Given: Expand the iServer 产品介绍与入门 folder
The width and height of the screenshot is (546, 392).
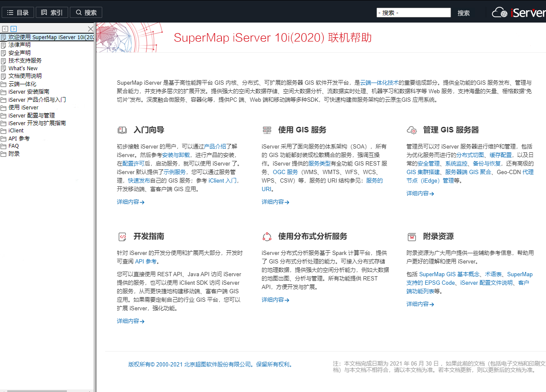Looking at the screenshot, I should coord(37,100).
